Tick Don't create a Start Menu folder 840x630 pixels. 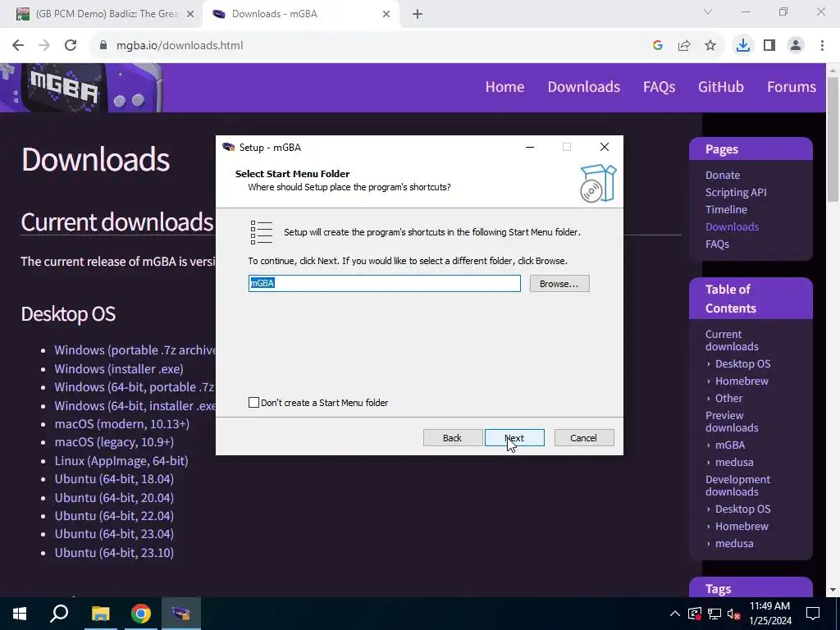click(x=254, y=402)
